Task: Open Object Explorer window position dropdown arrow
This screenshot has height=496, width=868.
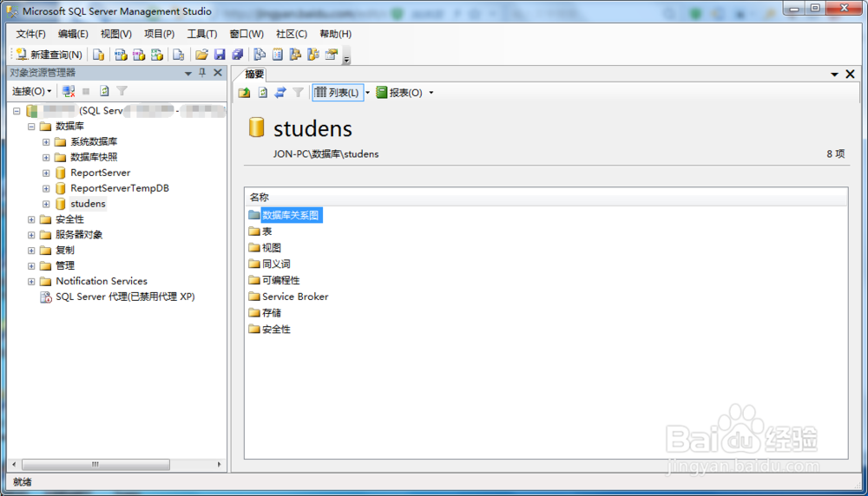Action: [188, 73]
